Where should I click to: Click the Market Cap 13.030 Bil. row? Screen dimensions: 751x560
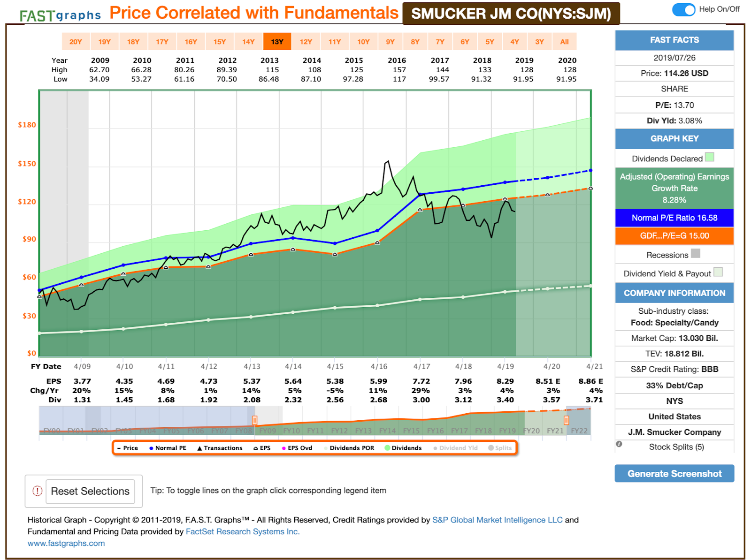[x=674, y=338]
